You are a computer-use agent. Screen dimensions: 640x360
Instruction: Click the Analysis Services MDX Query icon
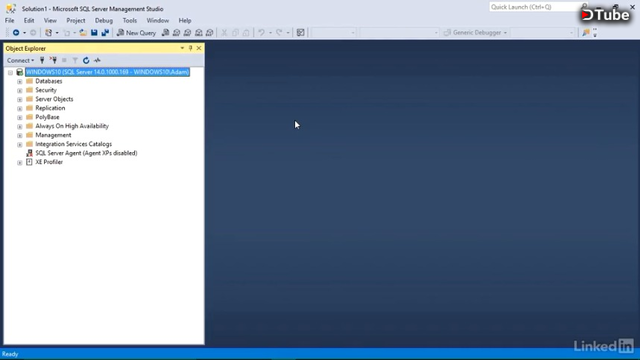tap(176, 33)
